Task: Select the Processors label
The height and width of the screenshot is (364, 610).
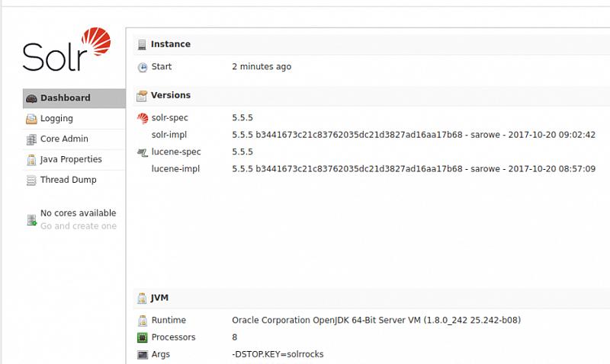Action: [x=174, y=337]
